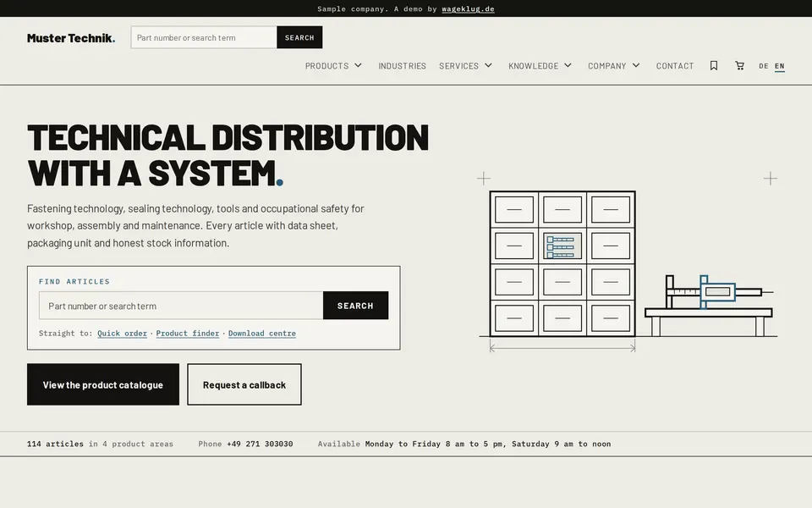The width and height of the screenshot is (812, 508).
Task: Follow the Download centre link
Action: [262, 334]
